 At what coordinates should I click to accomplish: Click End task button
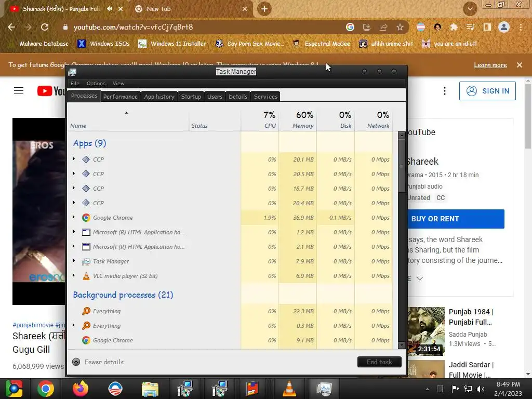tap(379, 362)
